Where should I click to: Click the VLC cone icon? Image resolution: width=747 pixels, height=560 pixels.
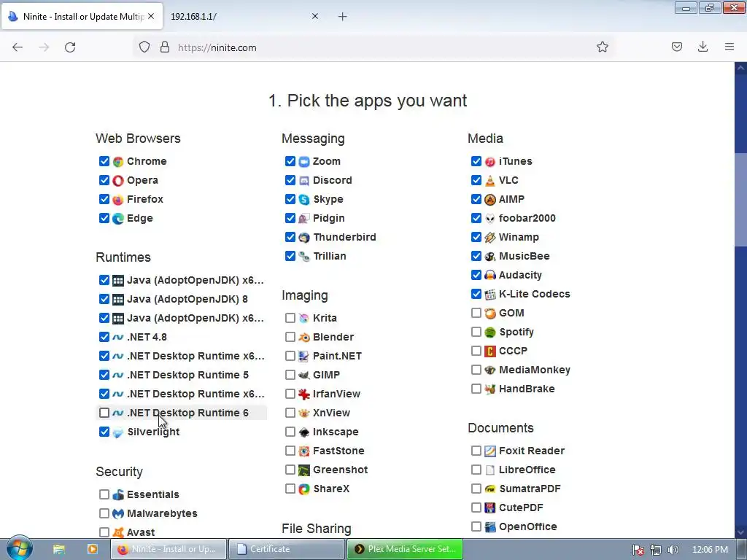point(489,181)
